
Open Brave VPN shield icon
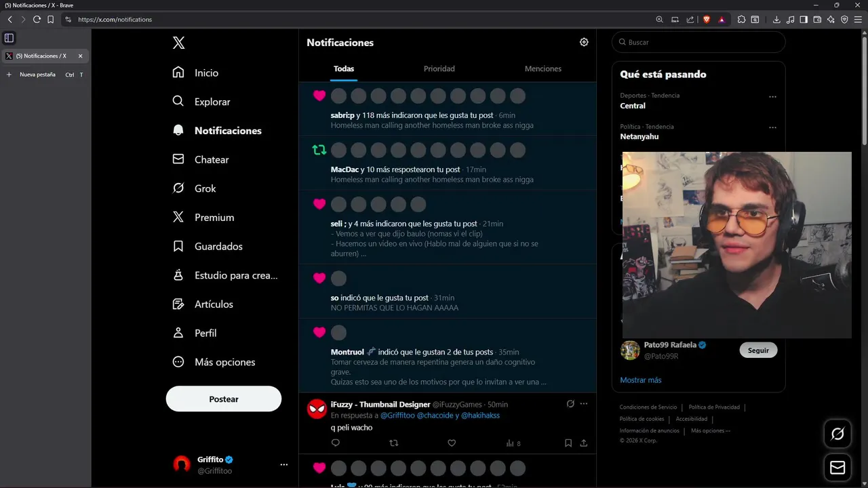[844, 20]
